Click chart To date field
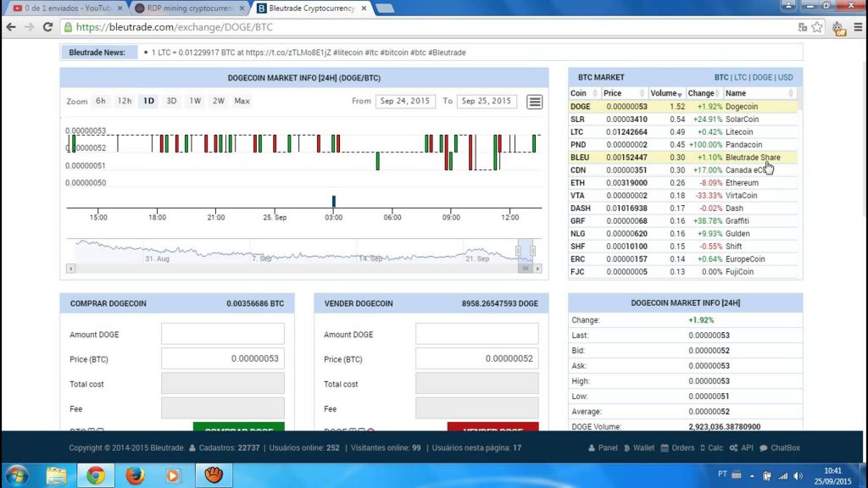This screenshot has height=488, width=868. pyautogui.click(x=487, y=102)
